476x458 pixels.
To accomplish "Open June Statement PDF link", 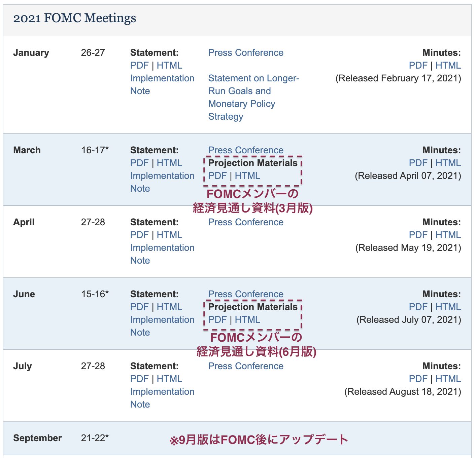I will click(139, 307).
